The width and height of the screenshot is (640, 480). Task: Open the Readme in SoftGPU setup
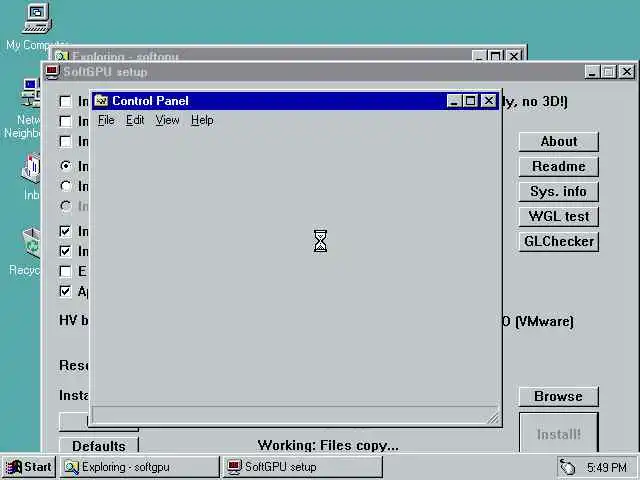(x=558, y=167)
